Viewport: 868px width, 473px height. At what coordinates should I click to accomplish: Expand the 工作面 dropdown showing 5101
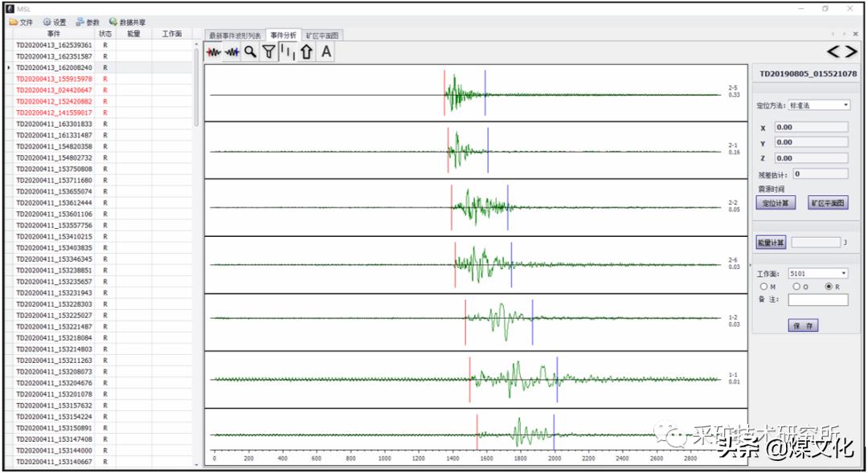click(x=817, y=273)
